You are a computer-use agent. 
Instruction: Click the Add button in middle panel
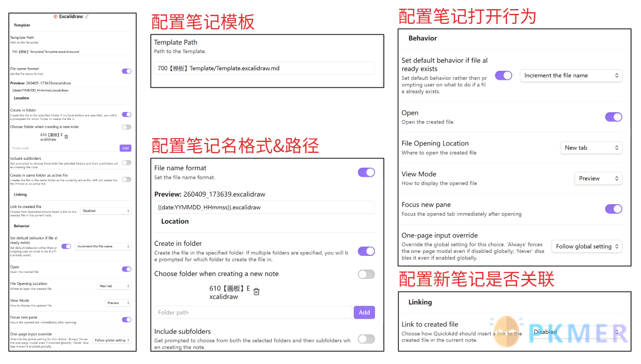click(x=364, y=312)
